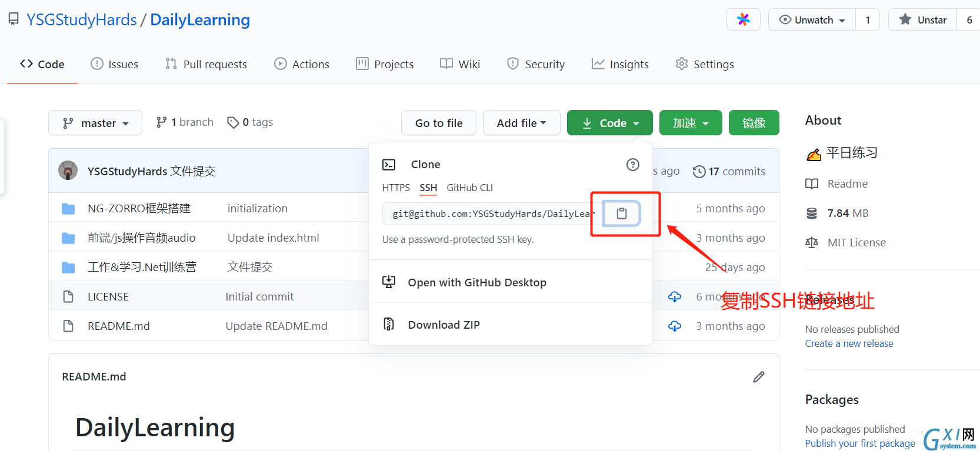
Task: Click the database icon beside 7.84 MB
Action: [x=812, y=213]
